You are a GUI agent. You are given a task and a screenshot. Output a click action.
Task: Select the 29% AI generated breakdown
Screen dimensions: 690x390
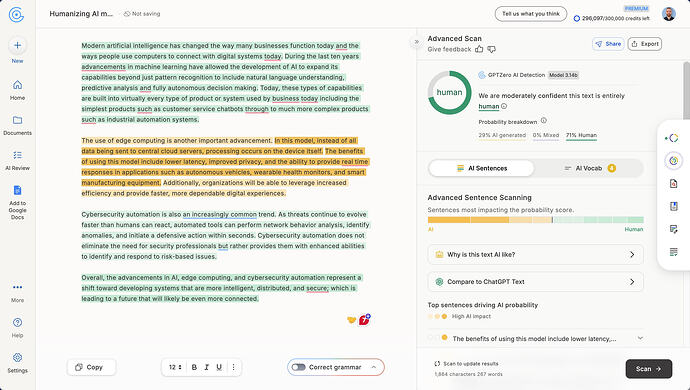pyautogui.click(x=502, y=135)
